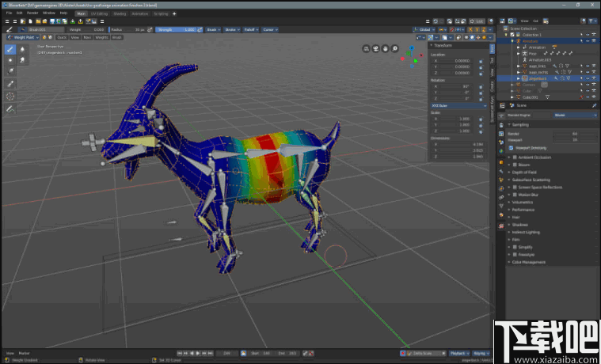The height and width of the screenshot is (364, 601).
Task: Open the Global orientation dropdown
Action: coord(424,29)
